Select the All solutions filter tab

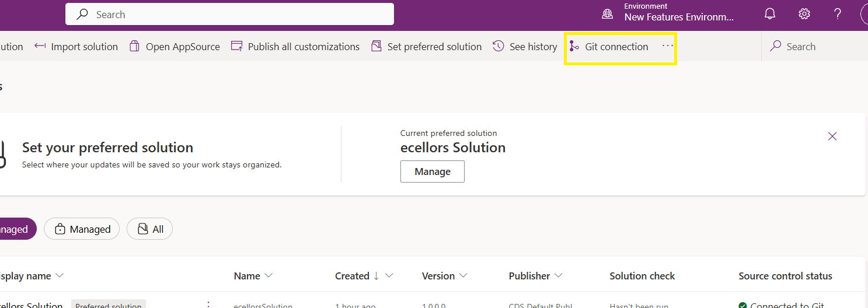point(150,229)
